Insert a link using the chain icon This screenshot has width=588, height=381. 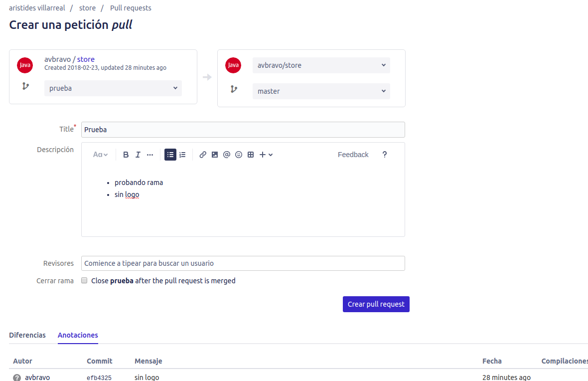point(202,155)
